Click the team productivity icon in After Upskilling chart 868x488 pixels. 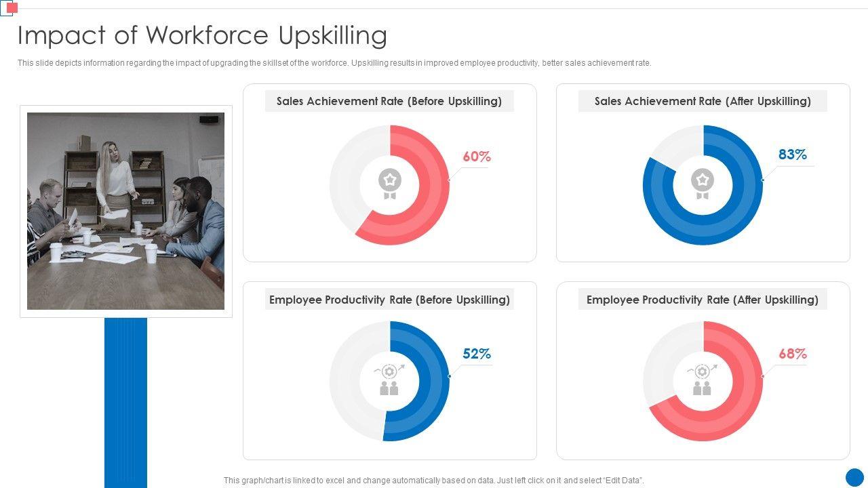[703, 380]
